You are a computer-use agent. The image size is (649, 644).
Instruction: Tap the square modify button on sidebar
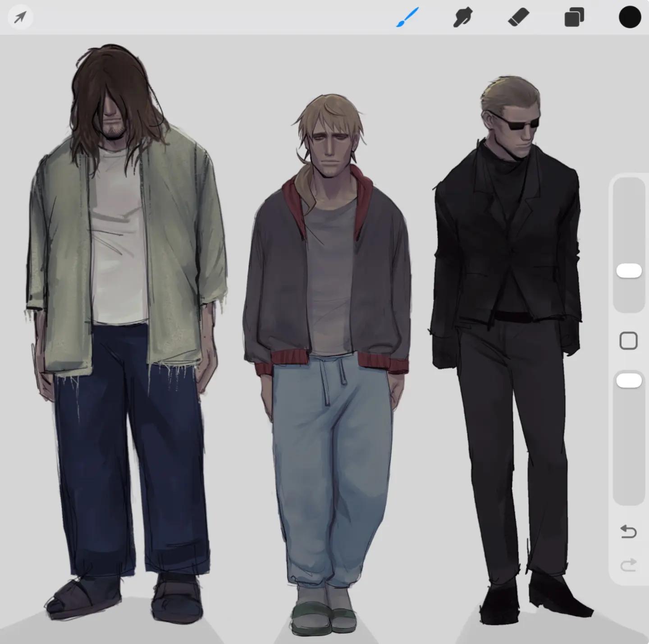click(629, 341)
